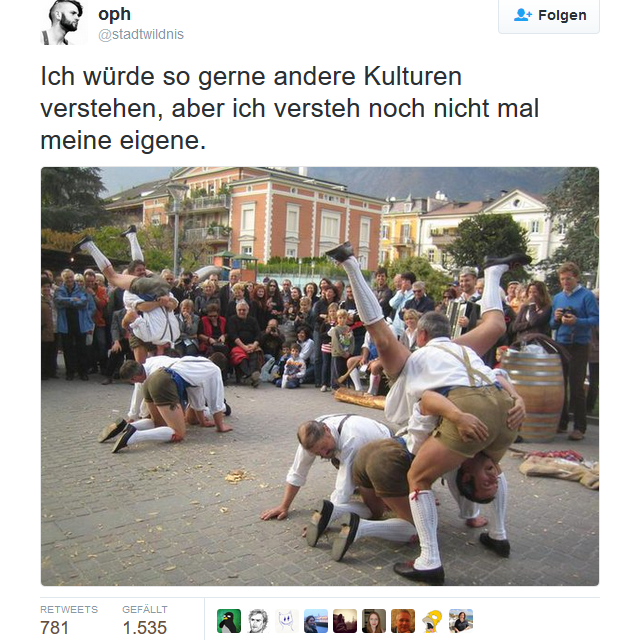Open the last liker avatar profile
This screenshot has height=640, width=638.
(460, 621)
